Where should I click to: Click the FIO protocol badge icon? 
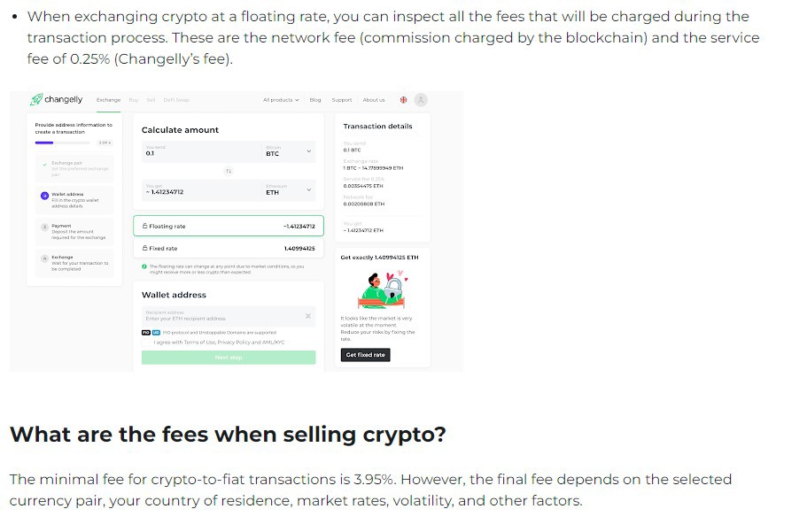pos(146,331)
